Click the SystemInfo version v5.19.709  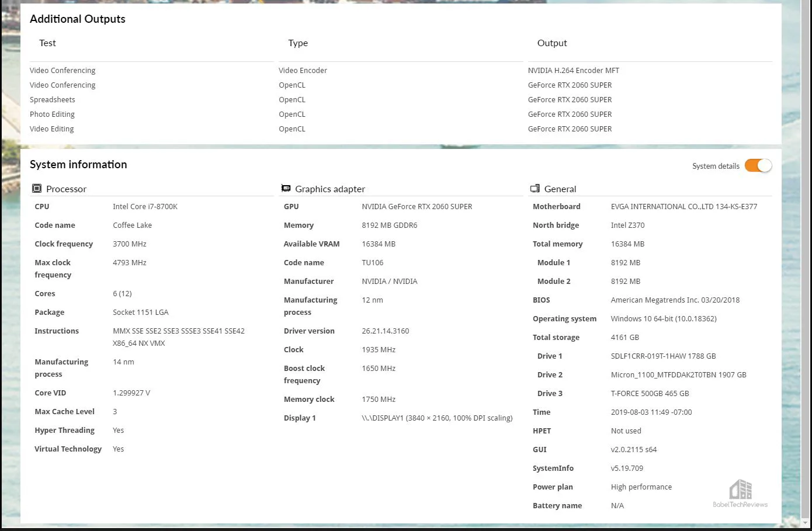point(627,468)
